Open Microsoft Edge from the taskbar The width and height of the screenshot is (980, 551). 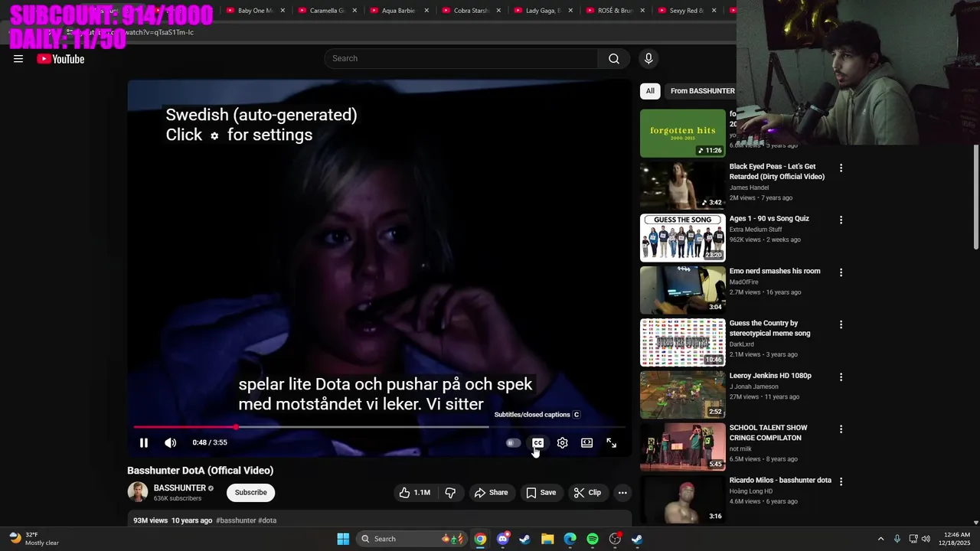[570, 539]
